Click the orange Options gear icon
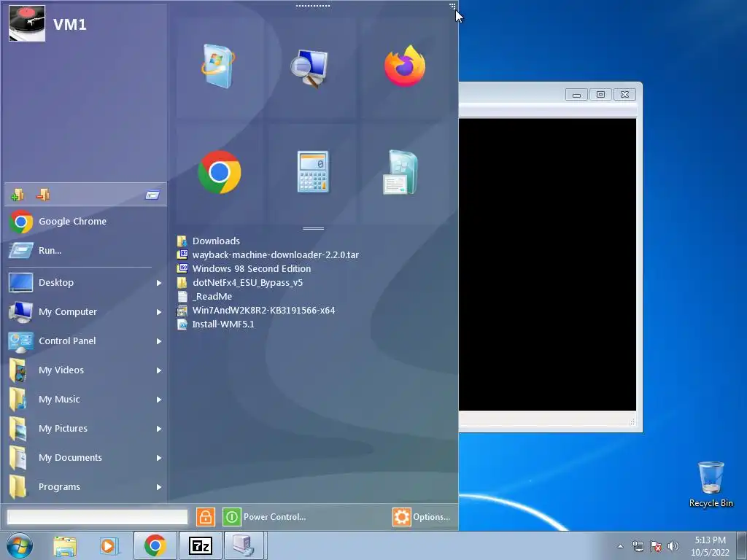Image resolution: width=747 pixels, height=560 pixels. click(402, 517)
